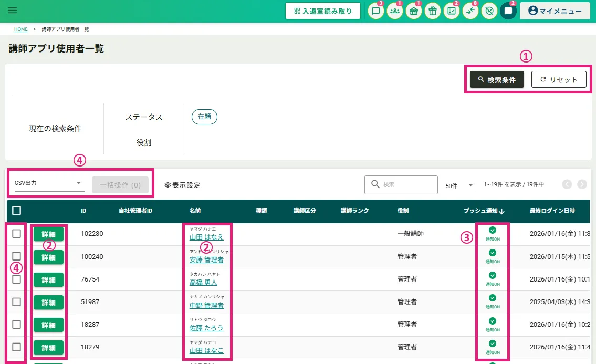Image resolution: width=596 pixels, height=364 pixels.
Task: Open the CSV出力 dropdown
Action: tap(48, 183)
